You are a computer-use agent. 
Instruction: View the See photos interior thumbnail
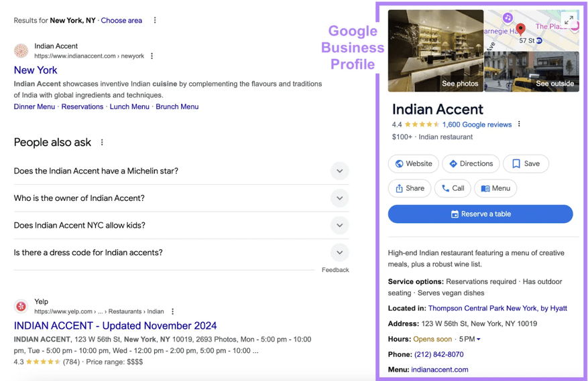coord(436,51)
